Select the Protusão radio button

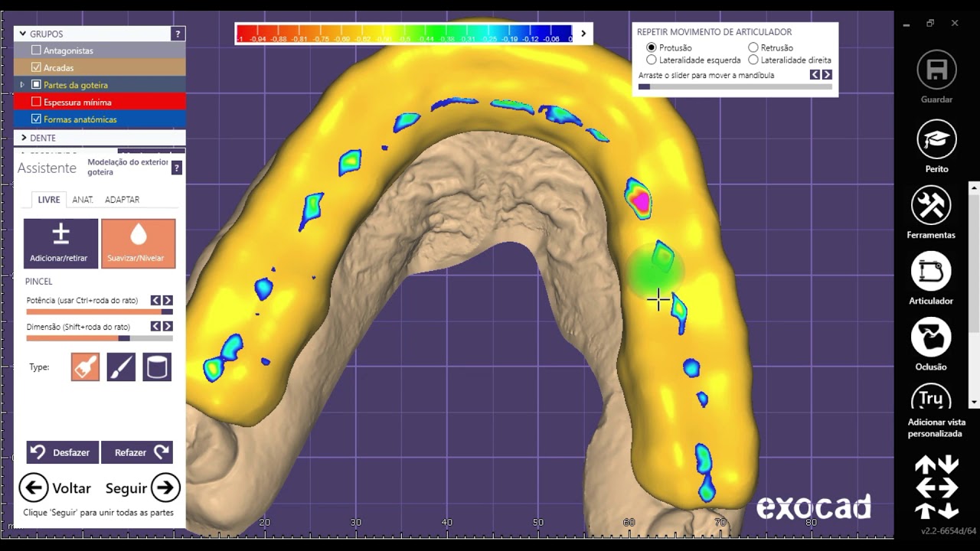(x=652, y=47)
